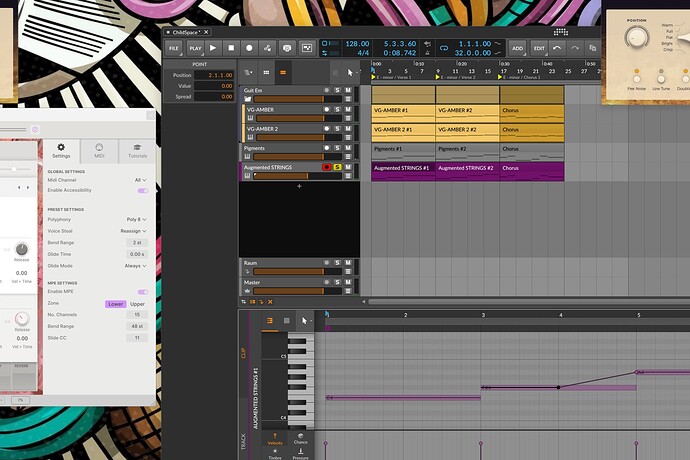Open the FILE menu button
690x460 pixels.
pyautogui.click(x=174, y=48)
